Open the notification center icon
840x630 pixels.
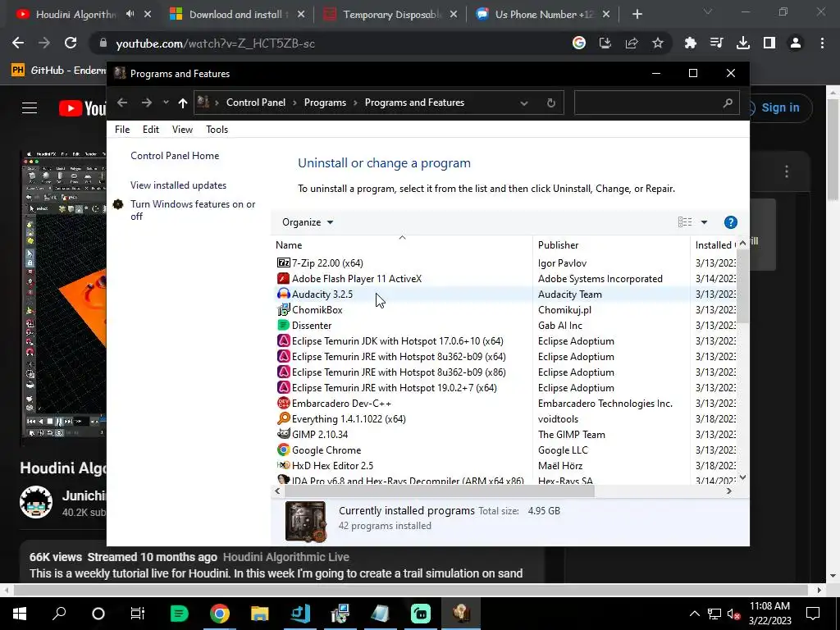(813, 614)
